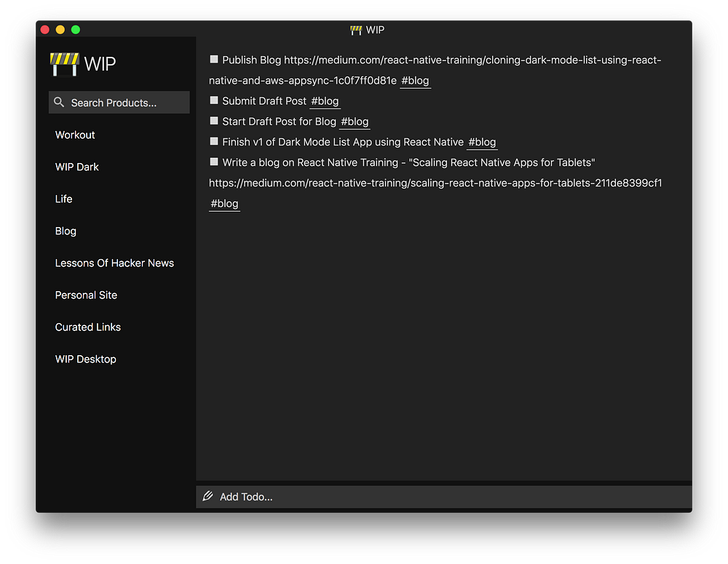Mark Start Draft Post for Blog done
Image resolution: width=728 pixels, height=564 pixels.
click(x=214, y=121)
